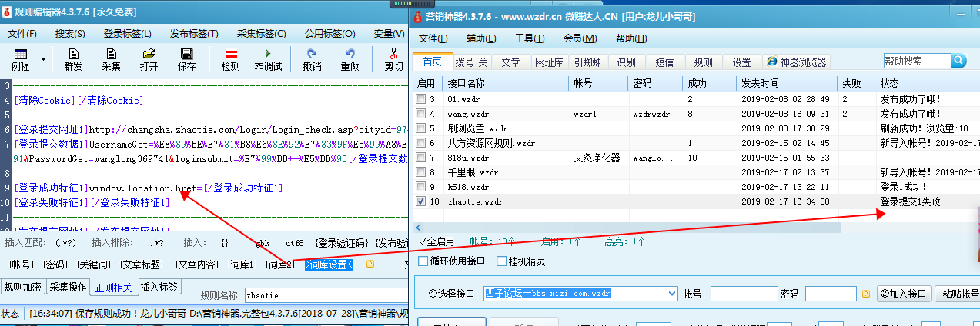Tick the 挂机精灵 checkbox
Viewport: 980px width, 326px height.
500,261
